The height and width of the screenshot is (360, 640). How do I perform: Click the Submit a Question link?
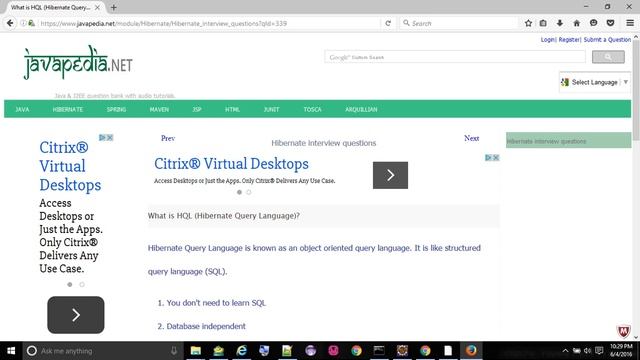607,40
